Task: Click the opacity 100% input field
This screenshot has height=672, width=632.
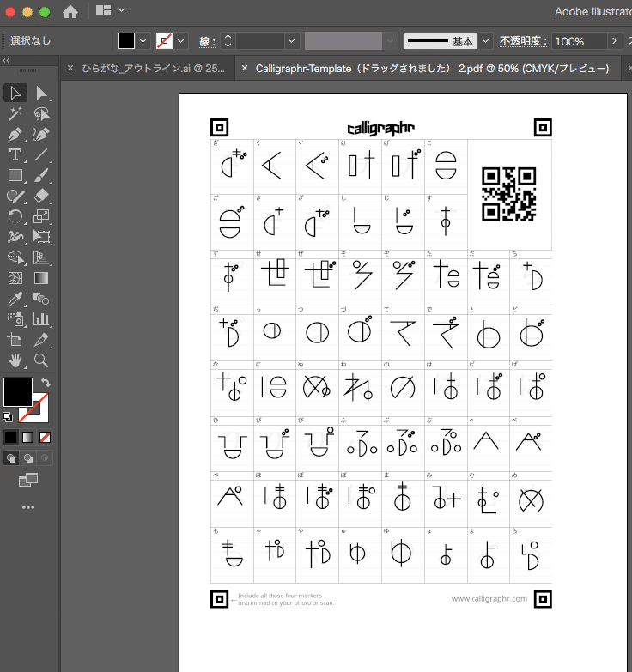Action: tap(579, 41)
